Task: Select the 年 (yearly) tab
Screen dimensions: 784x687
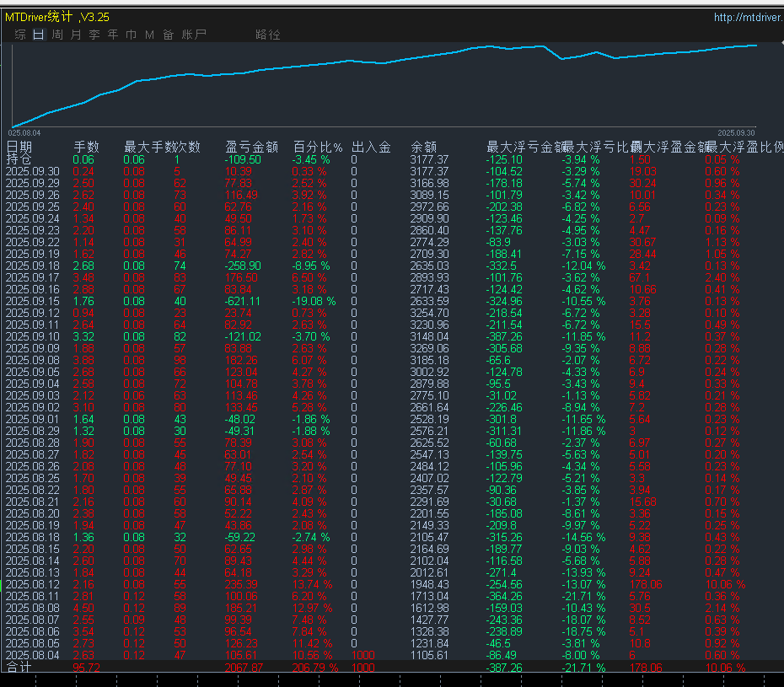Action: click(113, 35)
